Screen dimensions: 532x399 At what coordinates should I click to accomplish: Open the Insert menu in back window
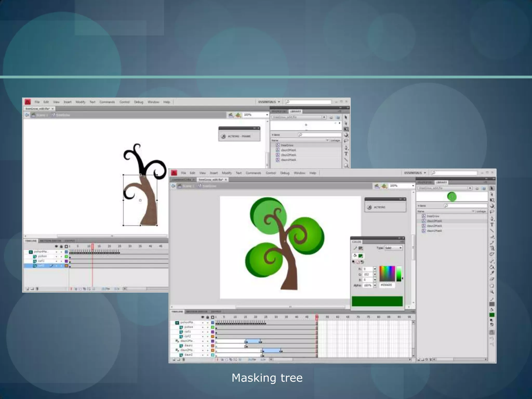[68, 102]
